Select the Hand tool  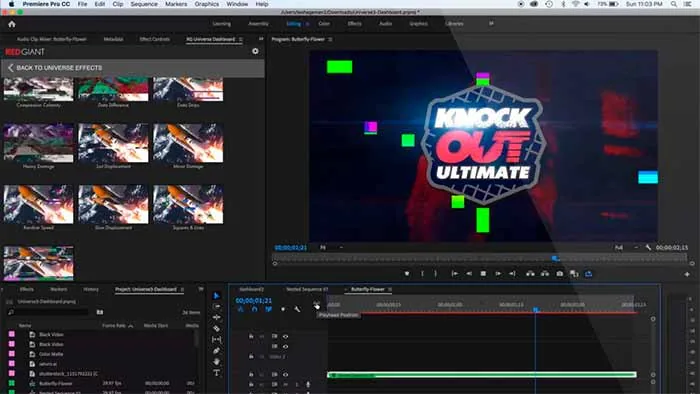[x=217, y=361]
